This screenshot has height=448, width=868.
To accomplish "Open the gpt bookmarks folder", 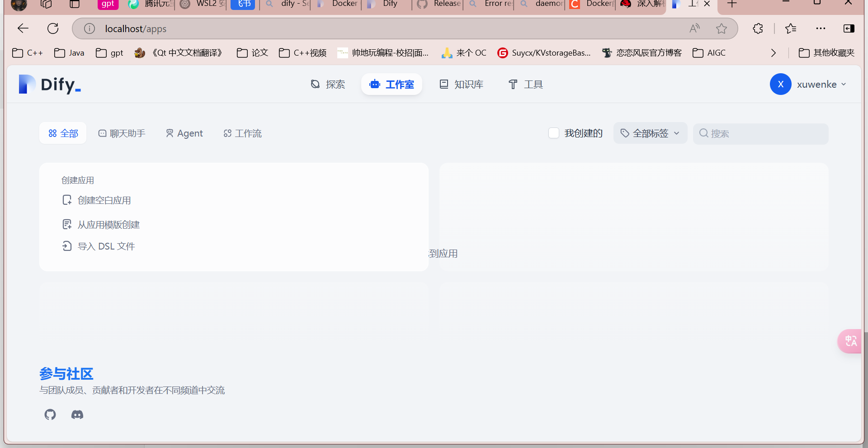I will tap(109, 53).
